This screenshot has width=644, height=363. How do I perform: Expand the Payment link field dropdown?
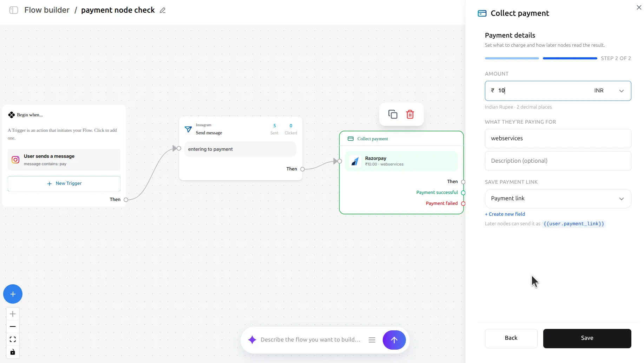(x=558, y=199)
